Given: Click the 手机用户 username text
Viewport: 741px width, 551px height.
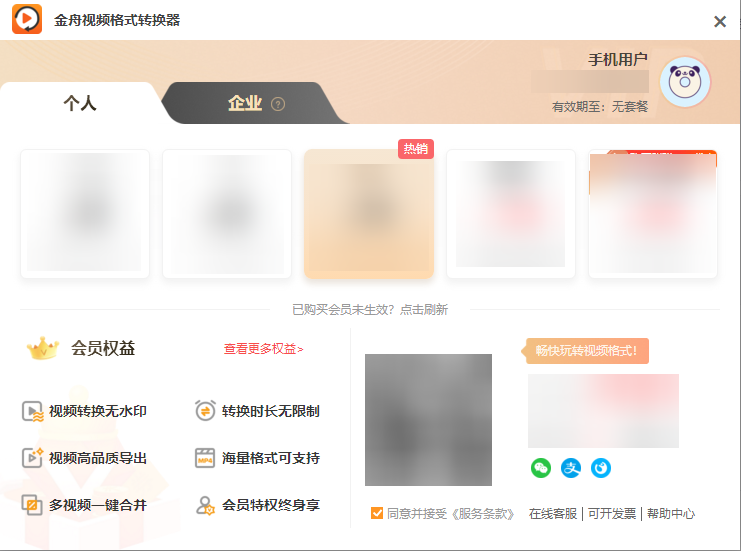Looking at the screenshot, I should point(618,60).
